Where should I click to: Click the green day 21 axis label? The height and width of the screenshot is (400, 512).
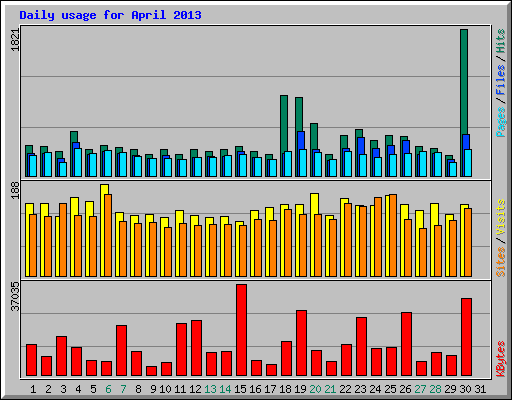(330, 389)
